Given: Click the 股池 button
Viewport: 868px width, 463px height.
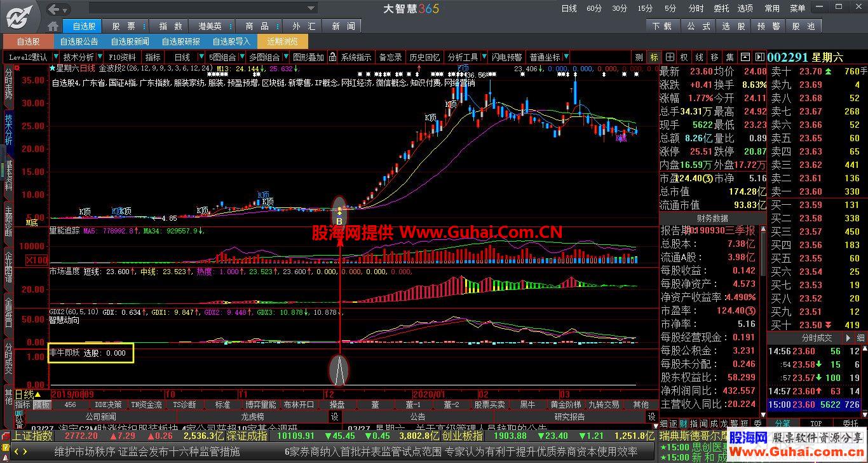Looking at the screenshot, I should click(x=803, y=26).
